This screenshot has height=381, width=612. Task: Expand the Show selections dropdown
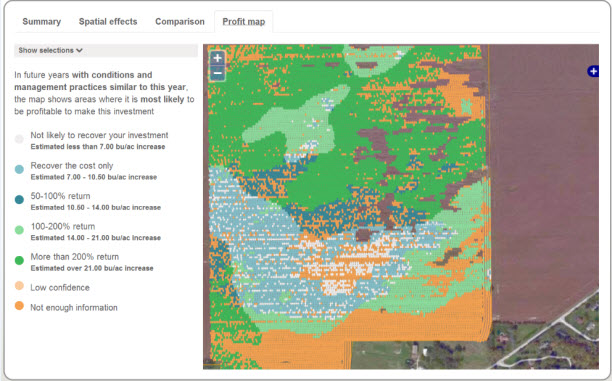click(x=106, y=50)
